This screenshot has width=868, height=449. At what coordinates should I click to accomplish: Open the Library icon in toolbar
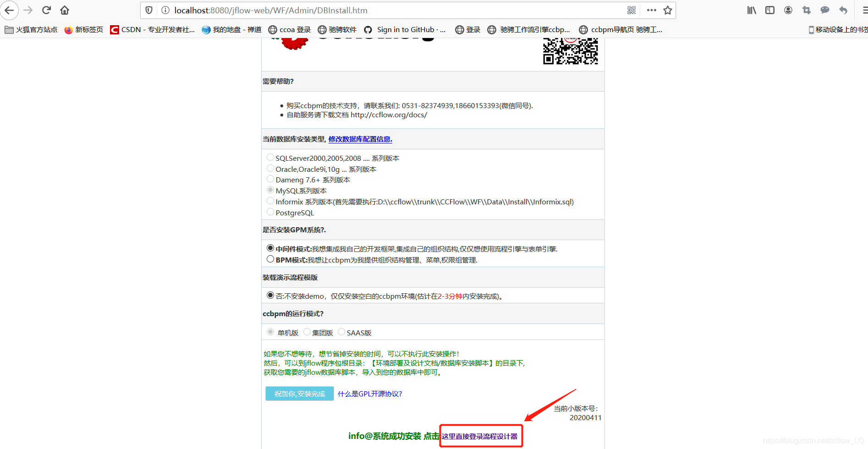pos(752,10)
